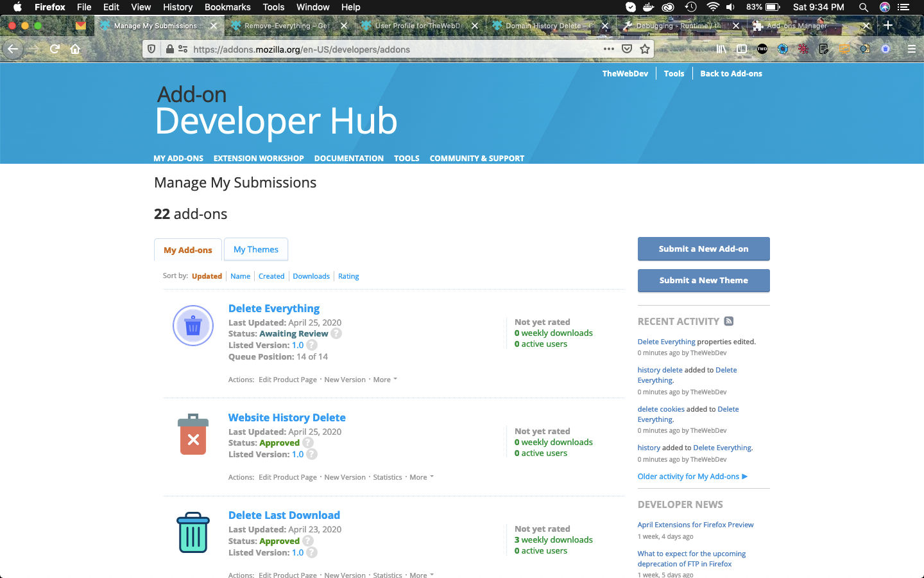The width and height of the screenshot is (924, 578).
Task: Click the purple trash extension icon
Action: pos(886,49)
